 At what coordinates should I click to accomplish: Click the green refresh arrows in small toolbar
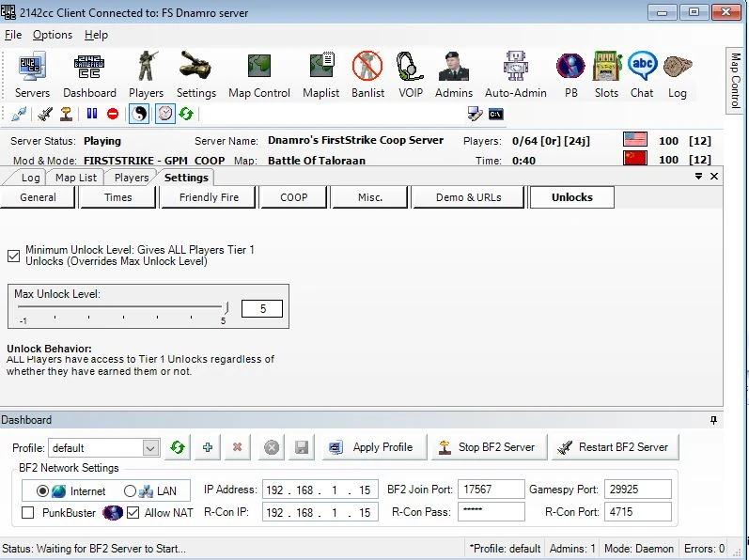click(x=186, y=114)
